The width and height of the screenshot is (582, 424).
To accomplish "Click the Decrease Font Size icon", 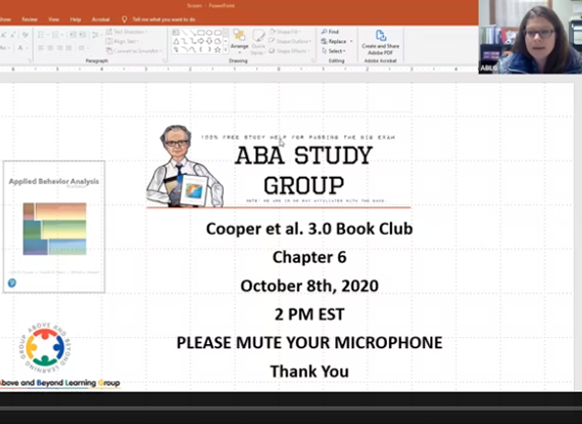I will coord(13,35).
